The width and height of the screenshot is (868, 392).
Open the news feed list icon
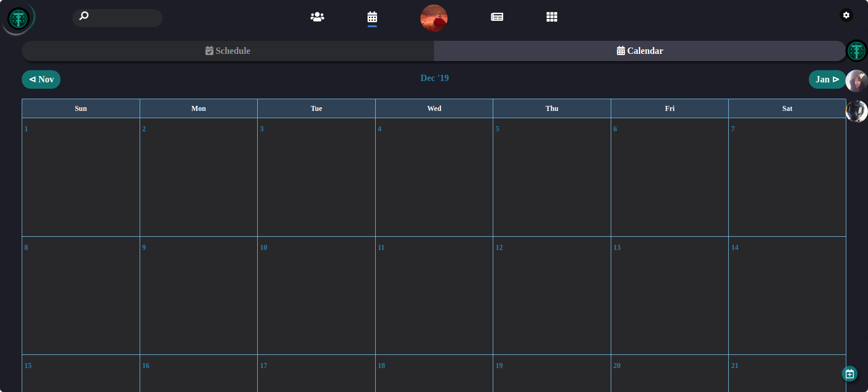[497, 17]
